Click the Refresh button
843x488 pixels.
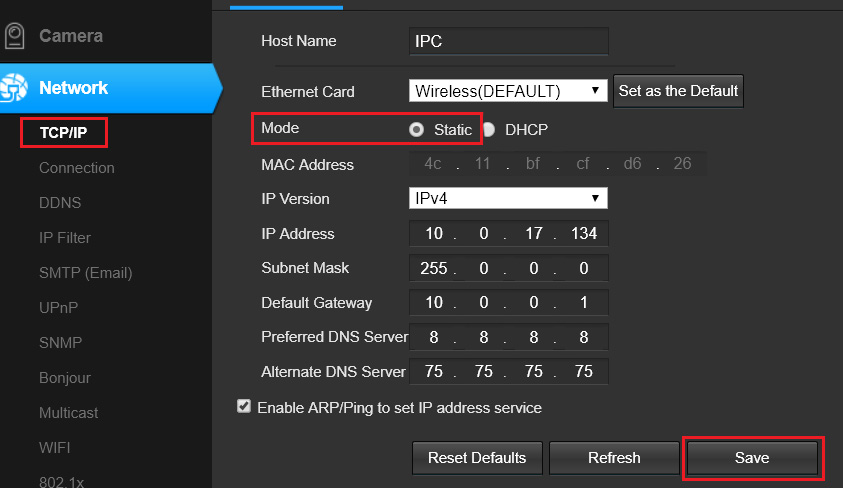614,458
